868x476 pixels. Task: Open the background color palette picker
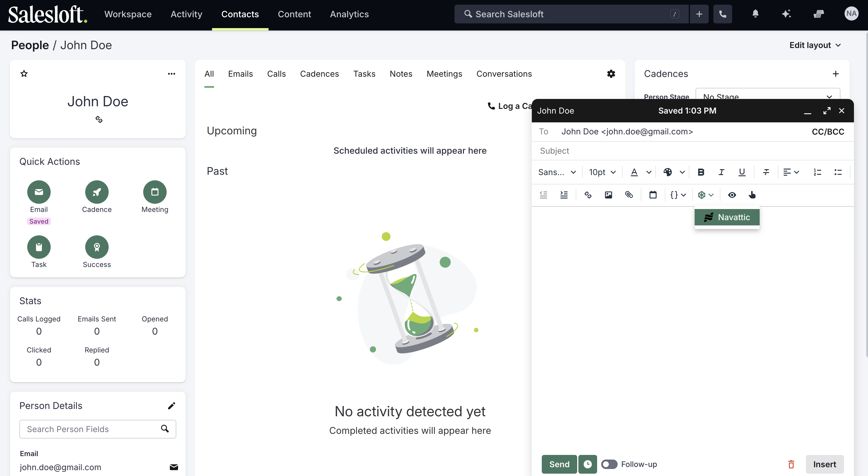(674, 172)
